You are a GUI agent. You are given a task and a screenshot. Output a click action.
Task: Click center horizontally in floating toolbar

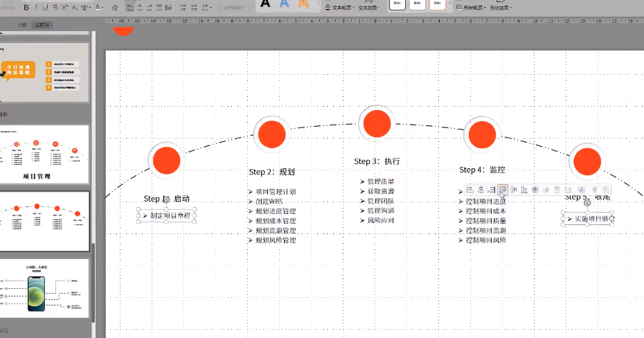click(481, 190)
